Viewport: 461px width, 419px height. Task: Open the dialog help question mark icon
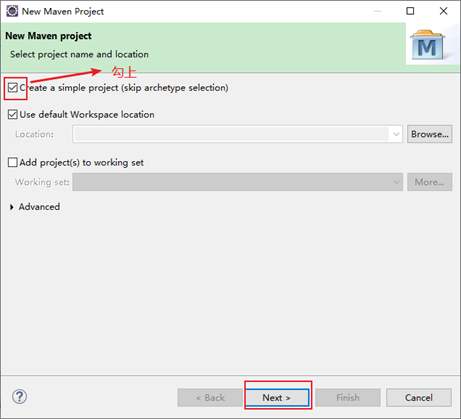click(19, 397)
